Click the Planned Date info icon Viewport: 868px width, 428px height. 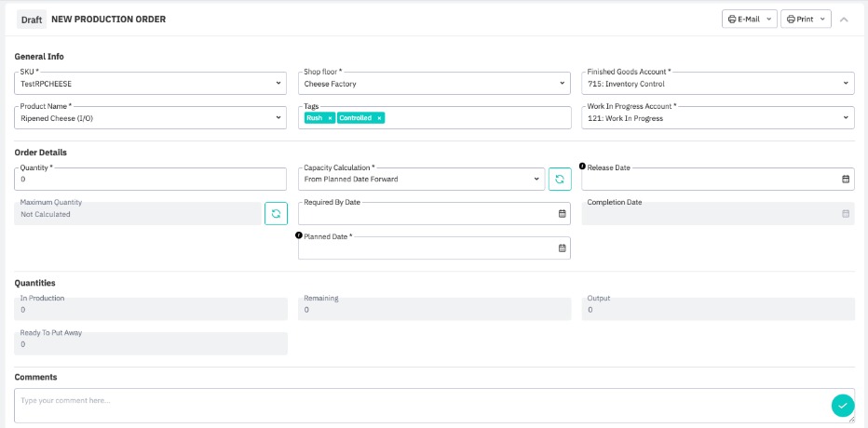point(299,235)
